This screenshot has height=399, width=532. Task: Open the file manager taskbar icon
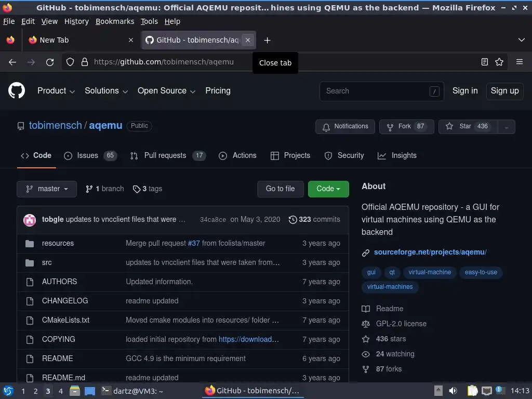pyautogui.click(x=75, y=391)
